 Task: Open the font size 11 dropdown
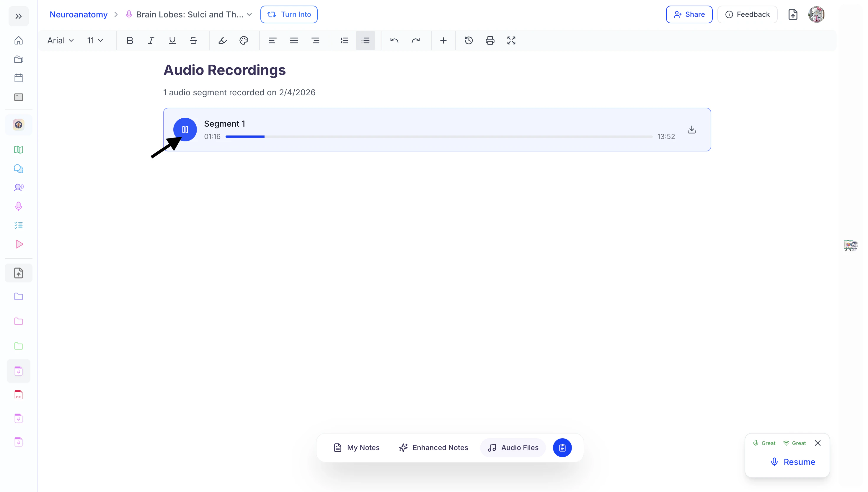click(x=95, y=40)
